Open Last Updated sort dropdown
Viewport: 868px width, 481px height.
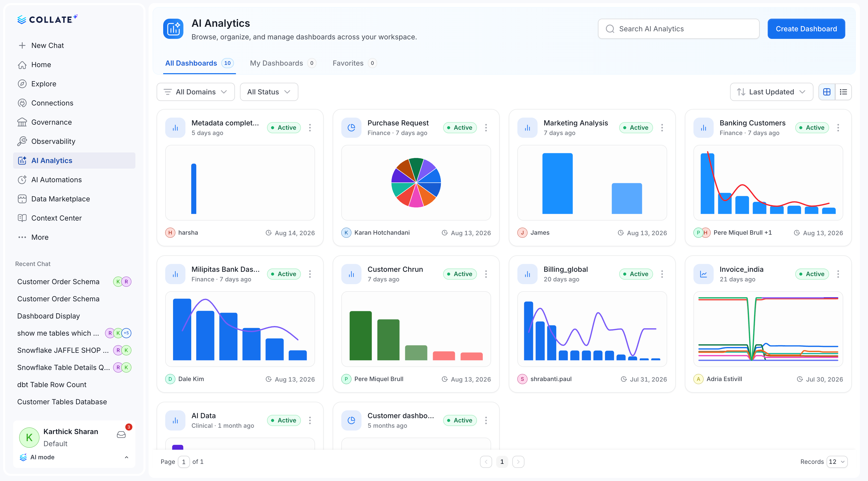pyautogui.click(x=771, y=92)
